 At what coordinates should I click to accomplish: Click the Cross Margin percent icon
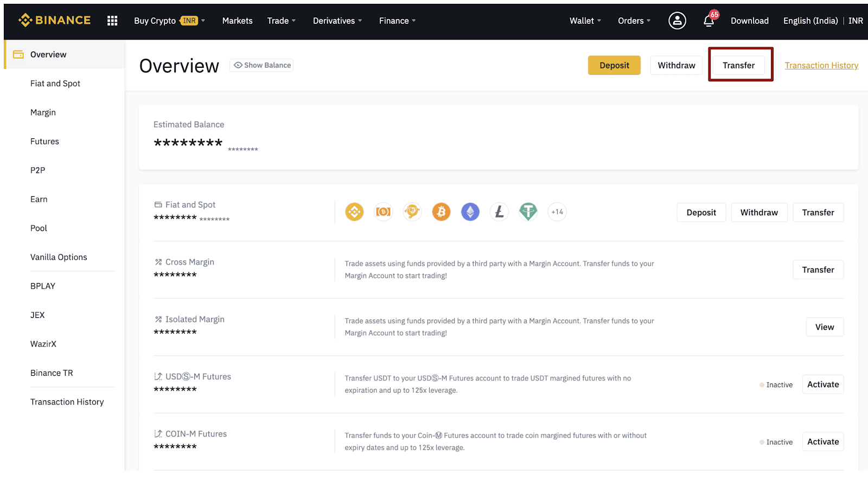(x=158, y=262)
